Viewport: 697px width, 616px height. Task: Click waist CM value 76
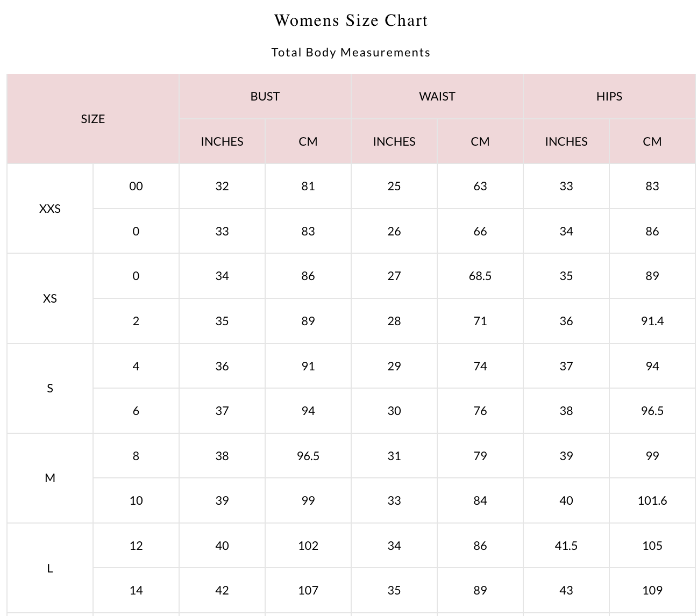480,411
